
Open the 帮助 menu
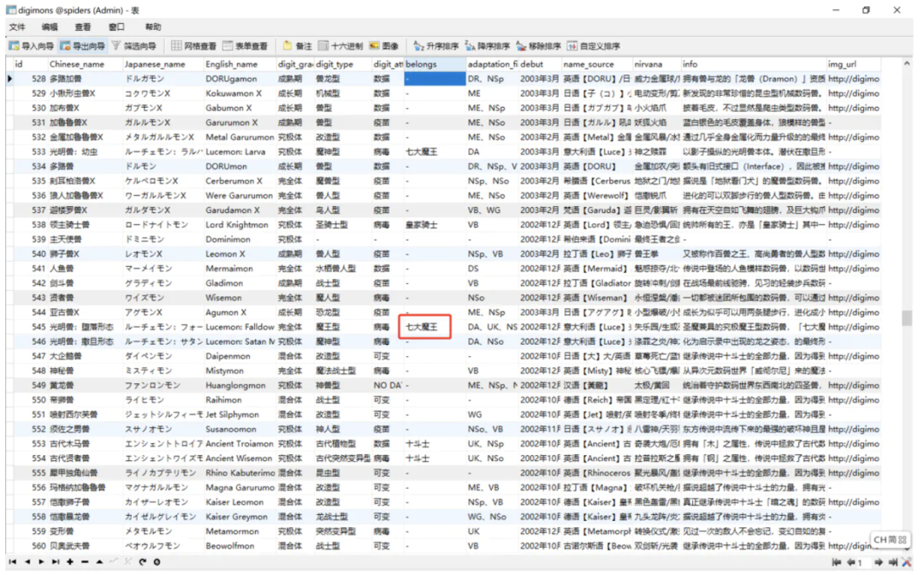coord(152,27)
